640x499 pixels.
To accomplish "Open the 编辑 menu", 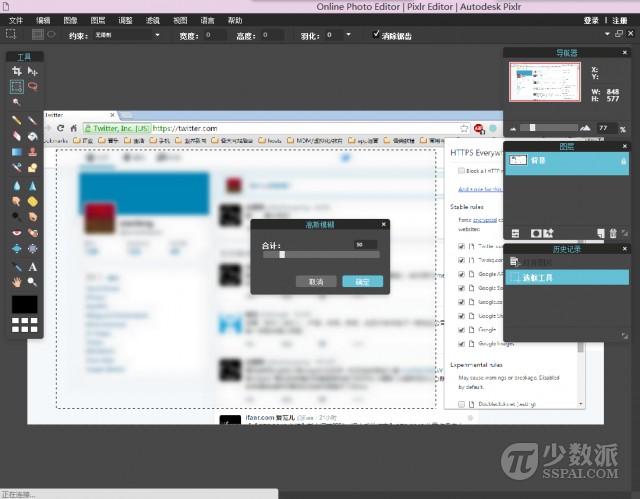I will click(x=43, y=20).
